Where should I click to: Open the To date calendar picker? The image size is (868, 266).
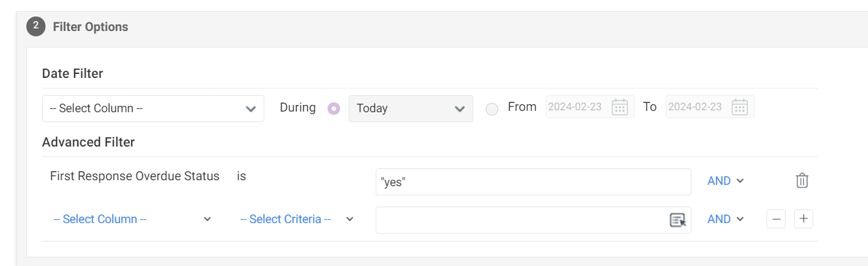(739, 107)
